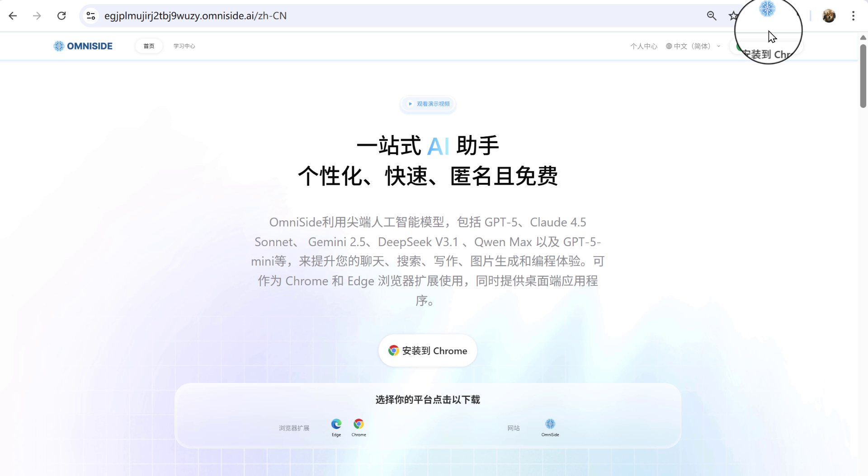Click heading 选择你的平台点击以下载
The width and height of the screenshot is (868, 476).
[428, 400]
